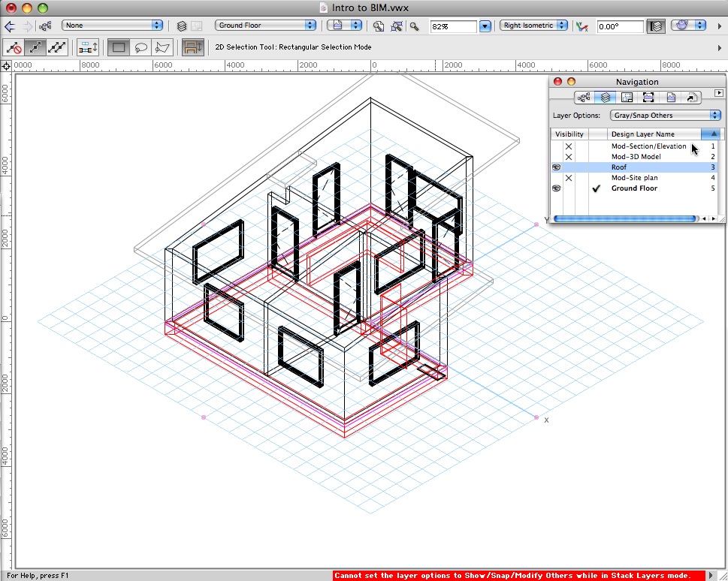
Task: Switch to Design Layers tab in Navigation
Action: (605, 97)
